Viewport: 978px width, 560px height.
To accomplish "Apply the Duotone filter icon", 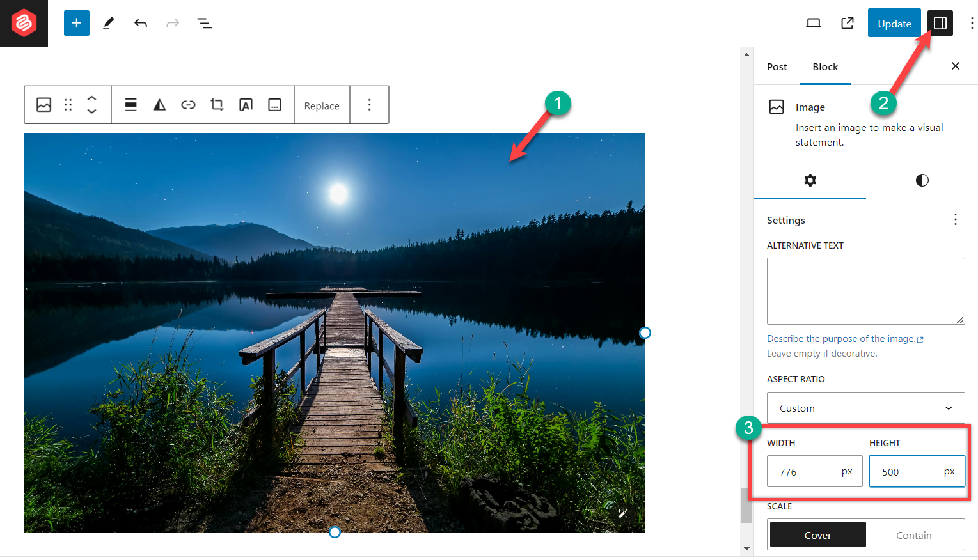I will click(x=159, y=105).
